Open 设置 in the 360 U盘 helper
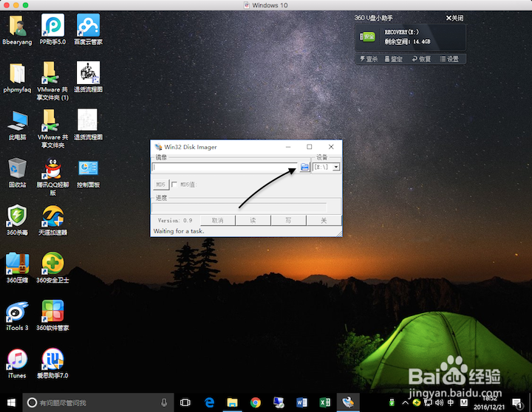The width and height of the screenshot is (532, 412). (x=449, y=59)
